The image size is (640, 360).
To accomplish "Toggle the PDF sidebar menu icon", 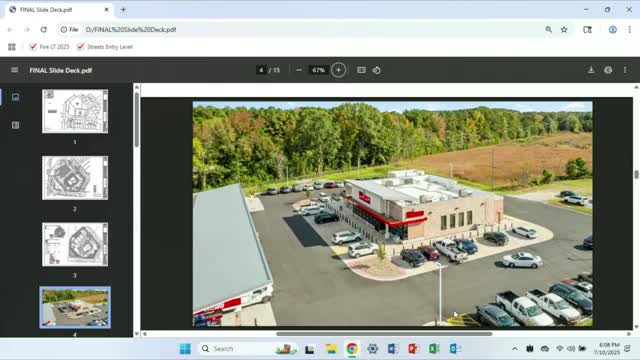I will tap(15, 70).
